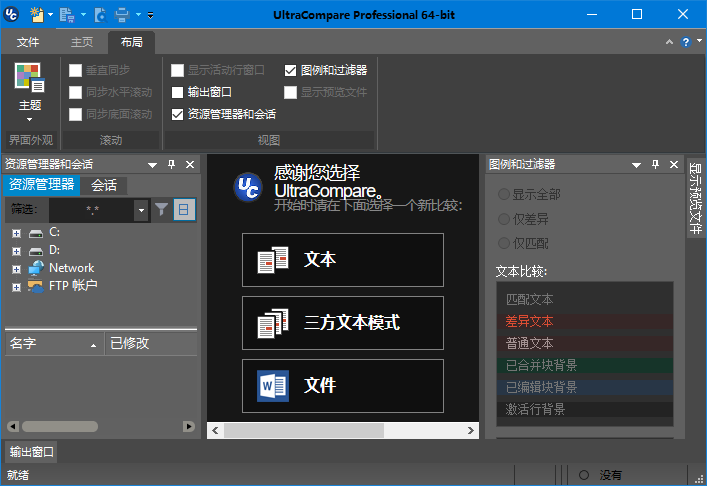707x486 pixels.
Task: Select the 布局 ribbon tab
Action: pyautogui.click(x=132, y=42)
